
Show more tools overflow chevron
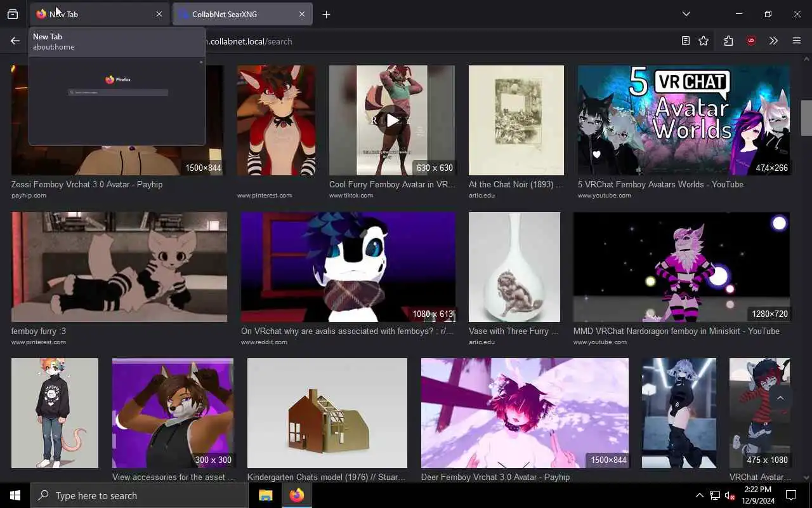click(x=773, y=41)
